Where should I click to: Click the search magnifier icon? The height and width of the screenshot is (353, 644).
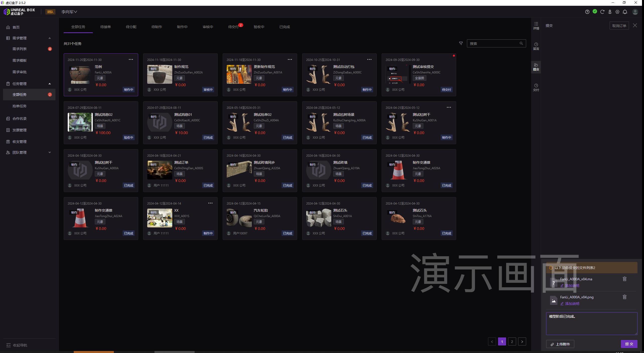pos(521,43)
